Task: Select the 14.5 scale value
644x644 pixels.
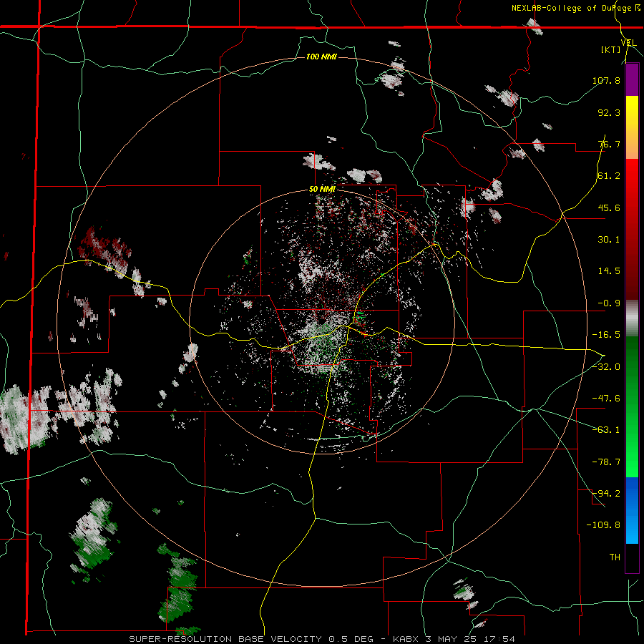Action: 609,271
